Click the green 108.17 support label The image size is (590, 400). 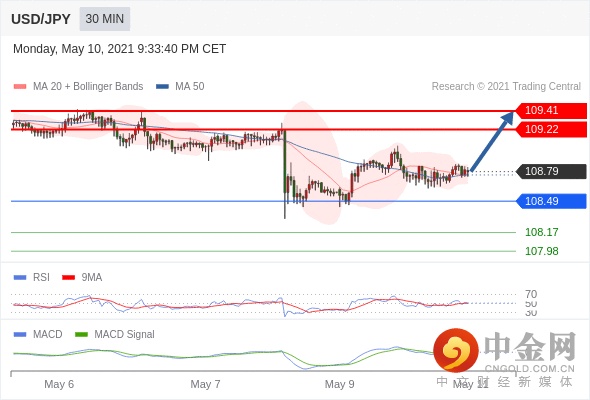click(x=541, y=232)
